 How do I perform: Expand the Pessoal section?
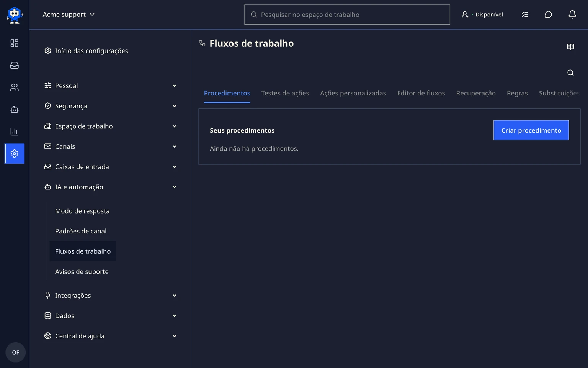(111, 86)
